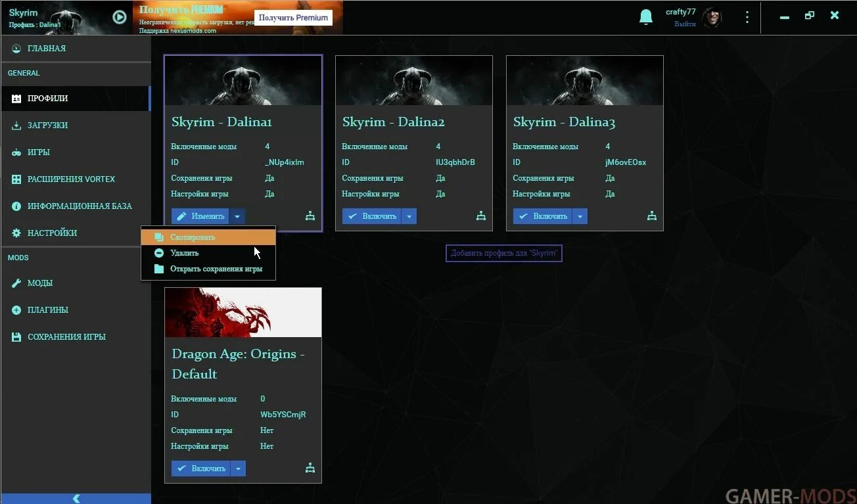
Task: Open the ИГРЫ games section
Action: click(76, 152)
